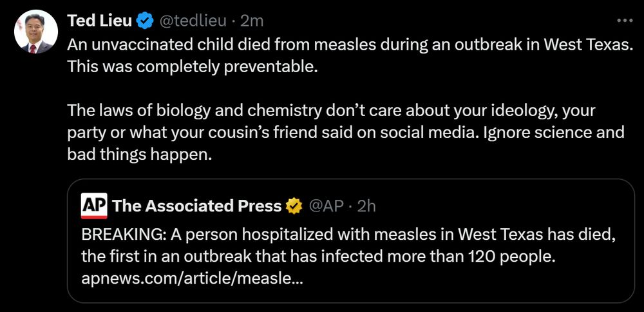Open the three-dot more options menu
This screenshot has width=644, height=312.
coord(625,21)
